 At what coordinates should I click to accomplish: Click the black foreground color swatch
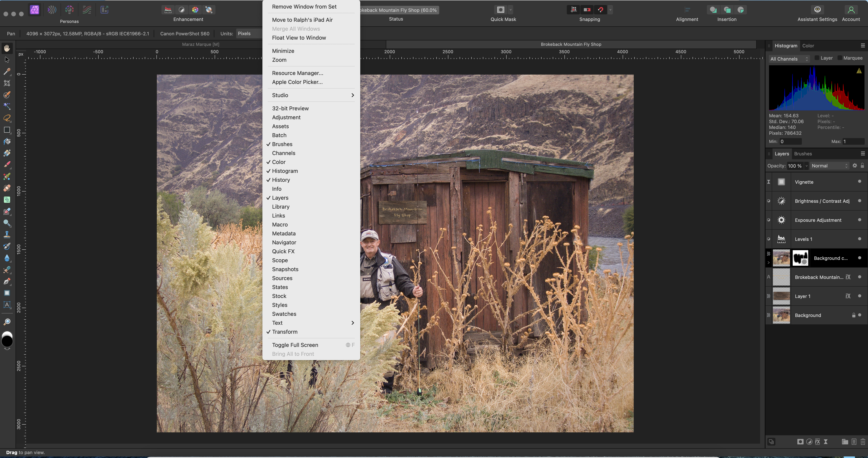coord(7,341)
